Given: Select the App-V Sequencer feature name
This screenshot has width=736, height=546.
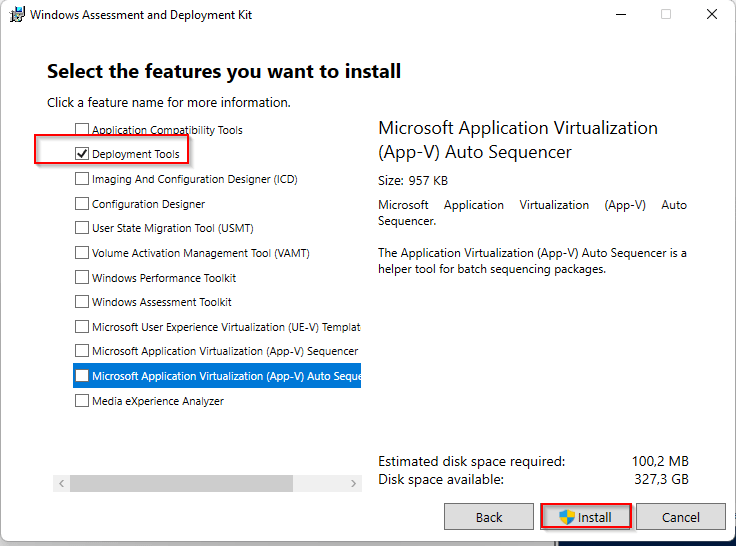Looking at the screenshot, I should pos(224,351).
